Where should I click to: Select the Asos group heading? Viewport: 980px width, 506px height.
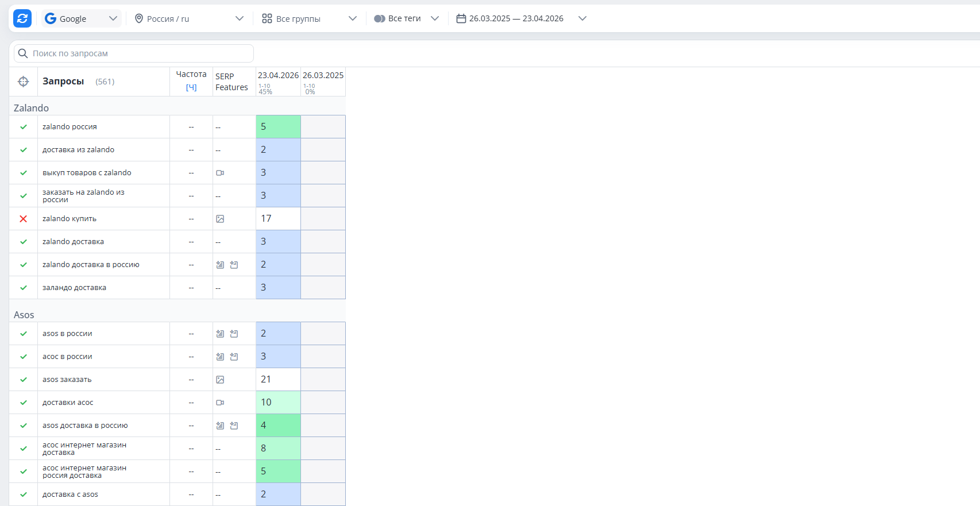click(24, 315)
